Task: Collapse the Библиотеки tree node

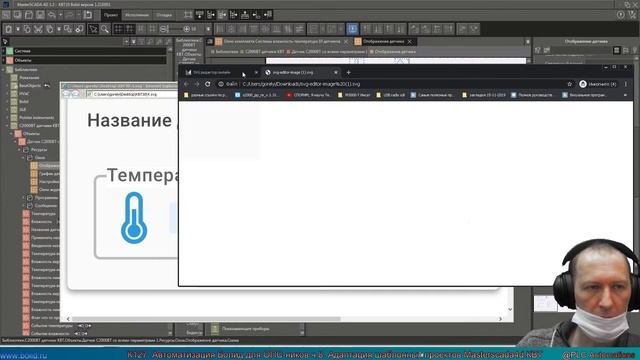Action: click(3, 70)
